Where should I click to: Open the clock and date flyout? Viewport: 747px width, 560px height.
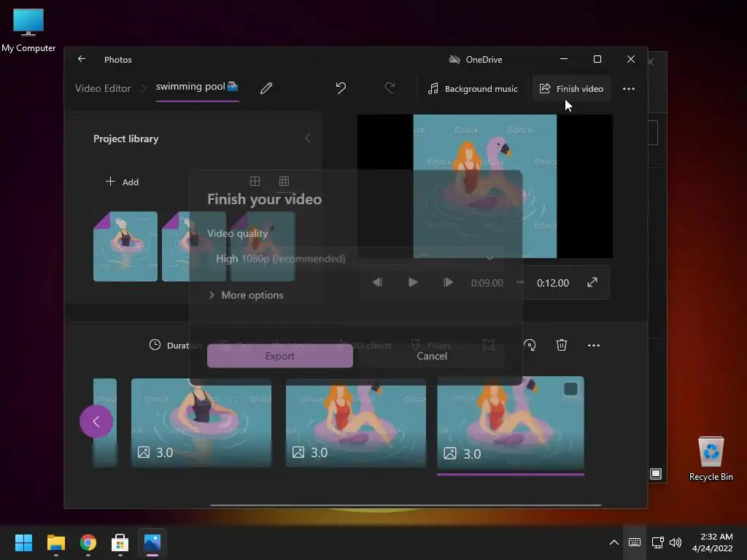pyautogui.click(x=712, y=542)
